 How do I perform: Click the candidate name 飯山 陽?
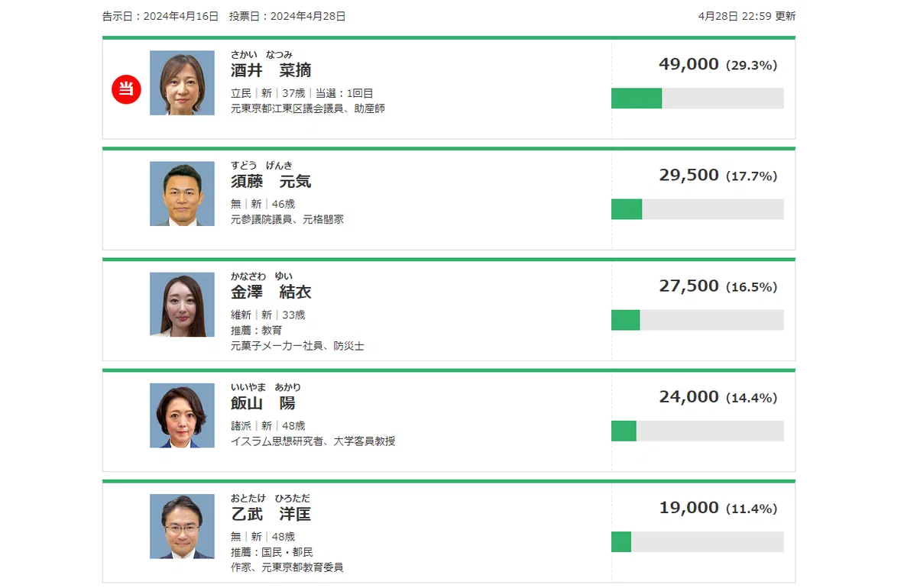click(263, 402)
